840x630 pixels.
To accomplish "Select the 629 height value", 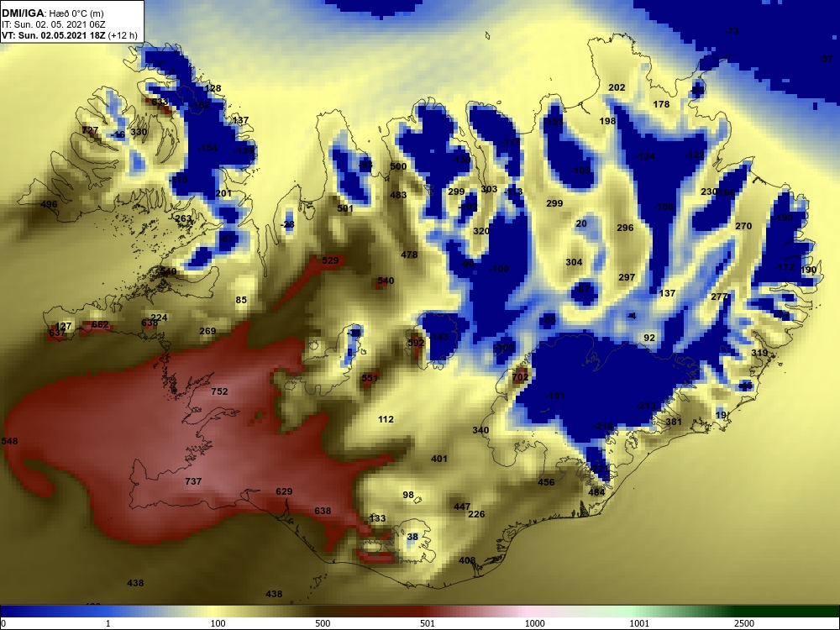I will point(284,491).
